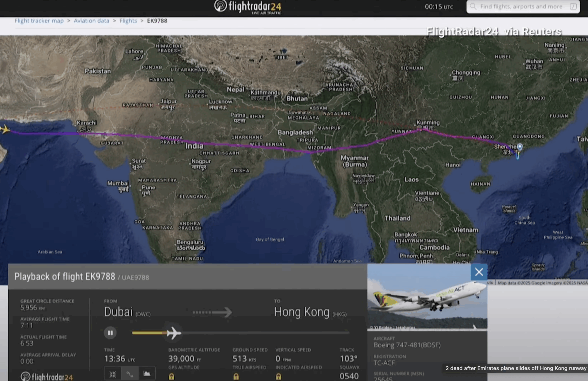The width and height of the screenshot is (588, 381).
Task: Click the yellow aircraft icon on map
Action: [x=5, y=129]
